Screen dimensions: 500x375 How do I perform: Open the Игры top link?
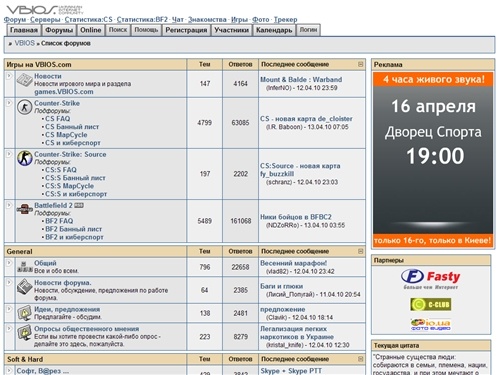(239, 19)
